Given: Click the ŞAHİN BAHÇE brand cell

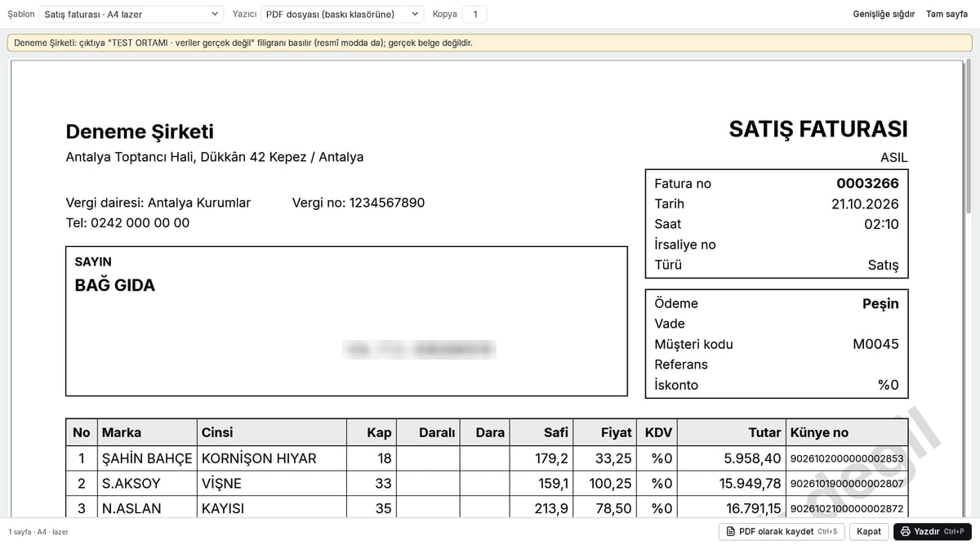Looking at the screenshot, I should click(147, 458).
